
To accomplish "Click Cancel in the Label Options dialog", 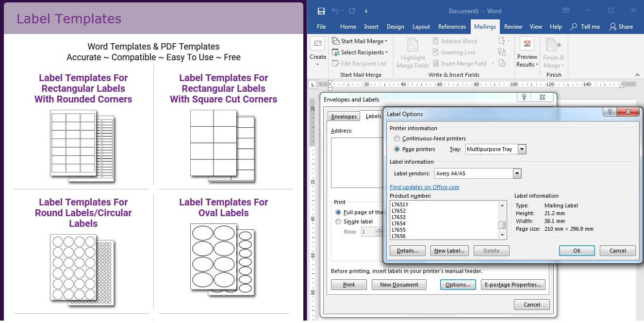I will [618, 251].
